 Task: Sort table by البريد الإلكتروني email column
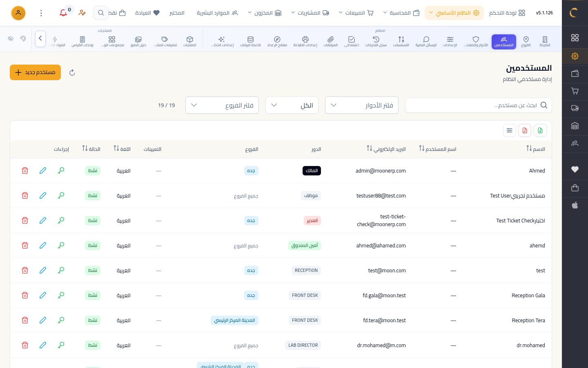pyautogui.click(x=386, y=149)
